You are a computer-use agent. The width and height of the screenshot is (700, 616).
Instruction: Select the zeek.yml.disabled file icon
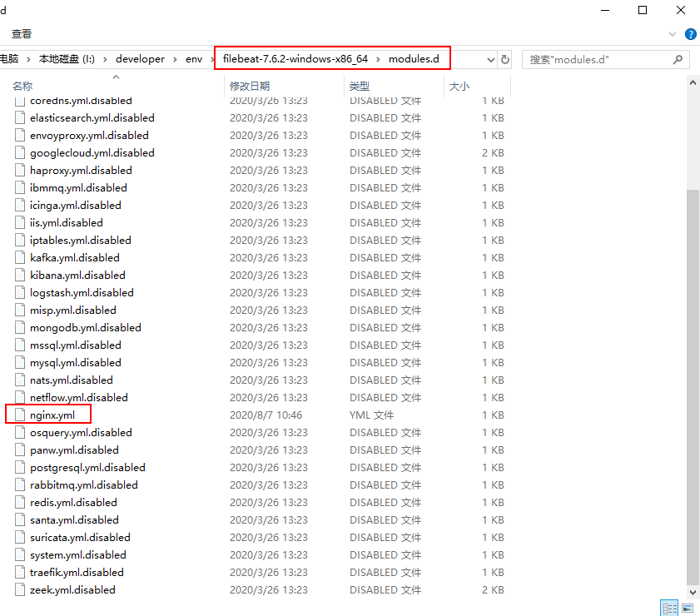point(21,589)
